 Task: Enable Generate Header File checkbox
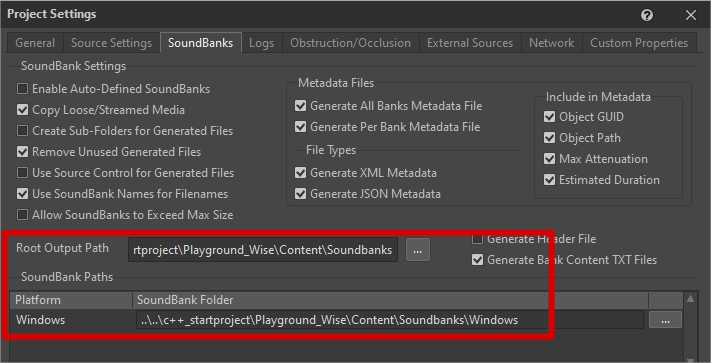[477, 239]
